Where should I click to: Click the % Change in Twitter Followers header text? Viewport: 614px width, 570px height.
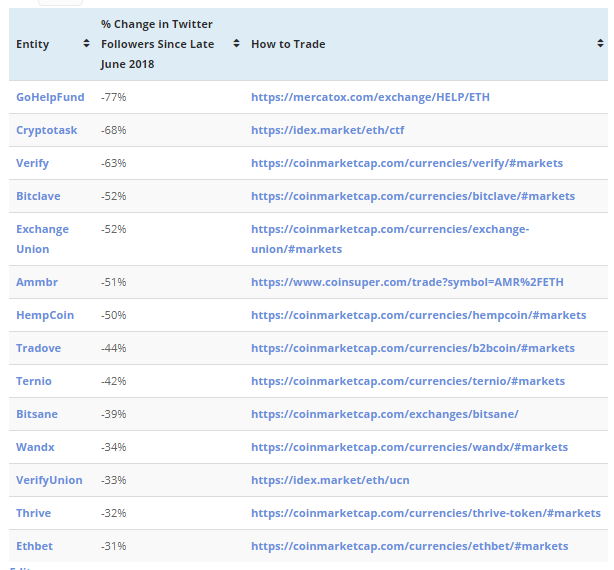(157, 44)
